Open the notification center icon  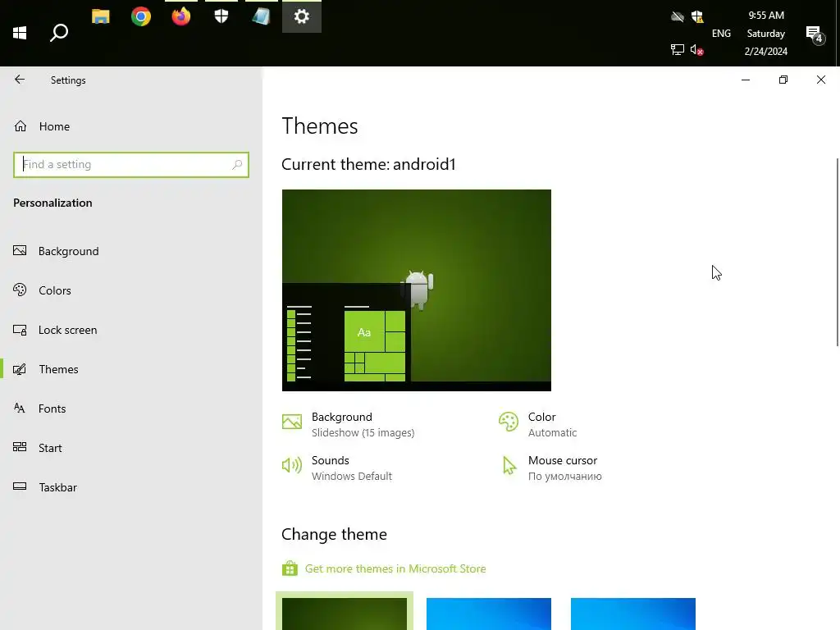pos(815,35)
